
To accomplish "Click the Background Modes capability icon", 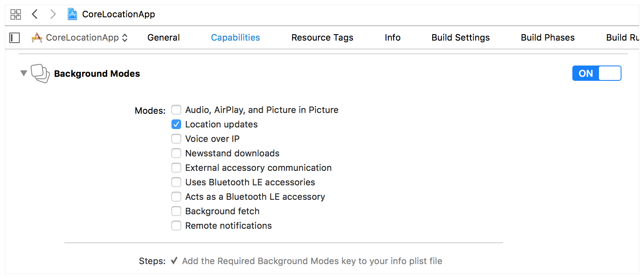I will click(40, 74).
